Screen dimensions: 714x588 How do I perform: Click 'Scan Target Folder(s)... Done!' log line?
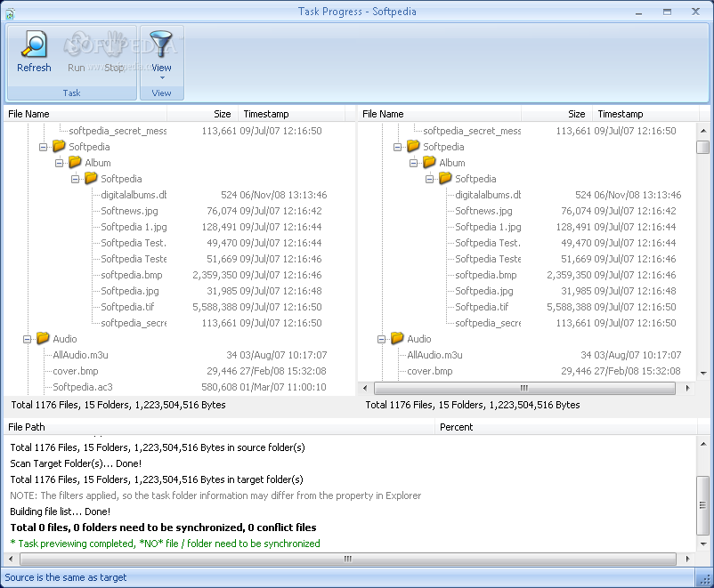point(76,463)
